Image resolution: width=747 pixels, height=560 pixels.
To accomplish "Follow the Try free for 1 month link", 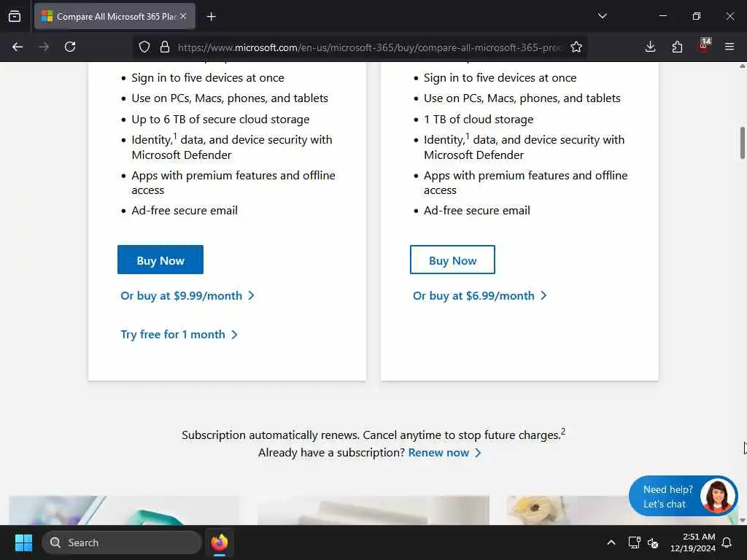I will (x=179, y=334).
